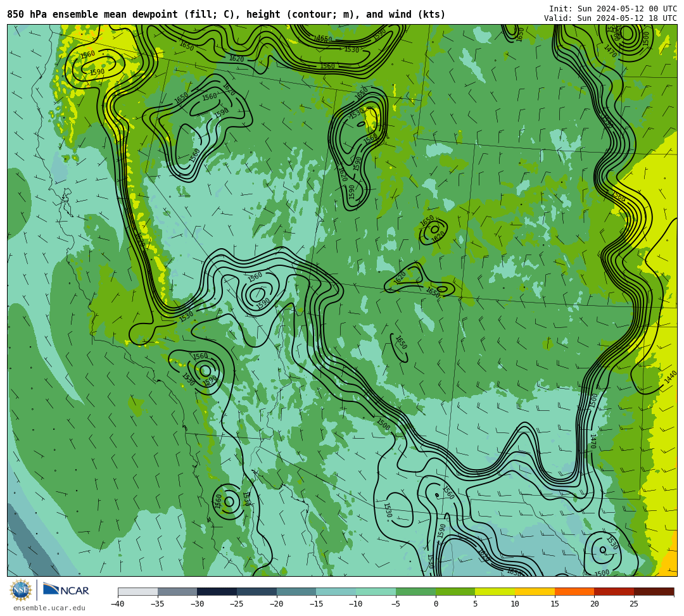Click the -35 to -30 colorbar swatch
684x616 pixels.
177,591
